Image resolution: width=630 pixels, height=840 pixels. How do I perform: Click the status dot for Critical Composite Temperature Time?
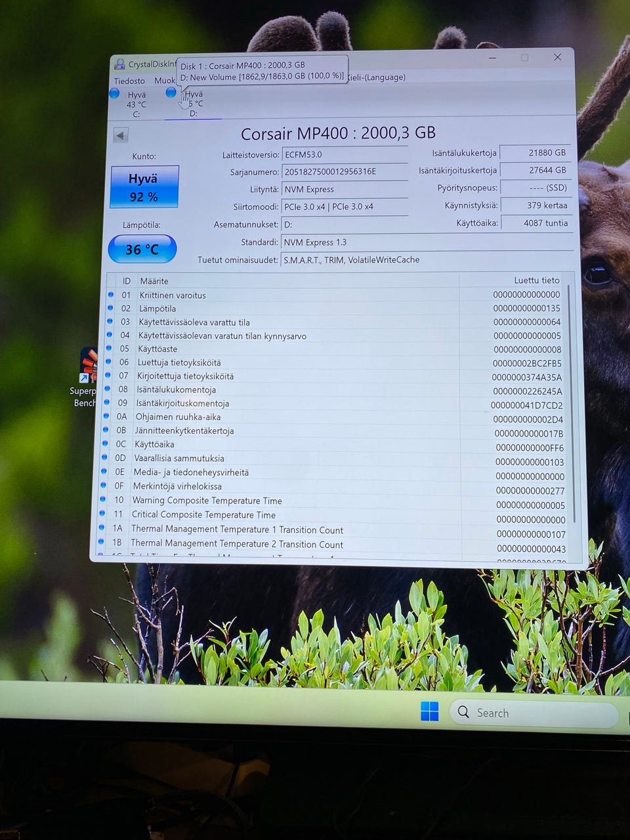(x=102, y=513)
